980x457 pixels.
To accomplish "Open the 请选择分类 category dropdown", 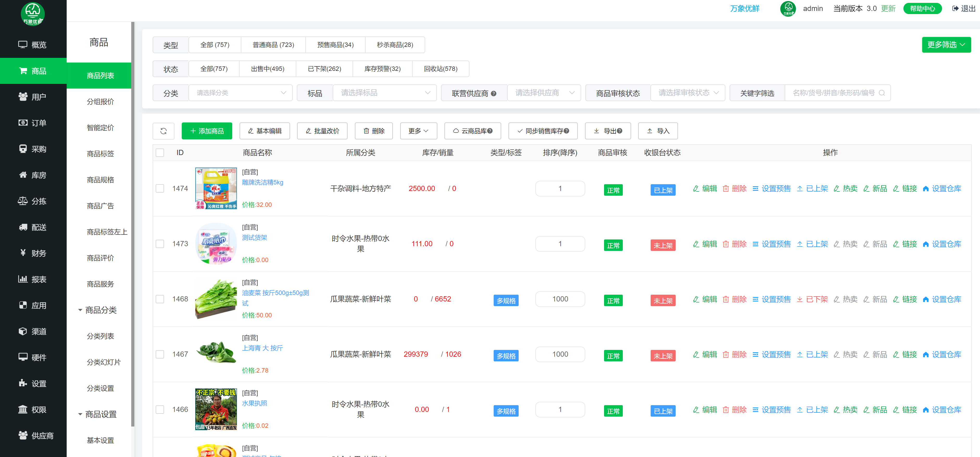I will point(240,93).
